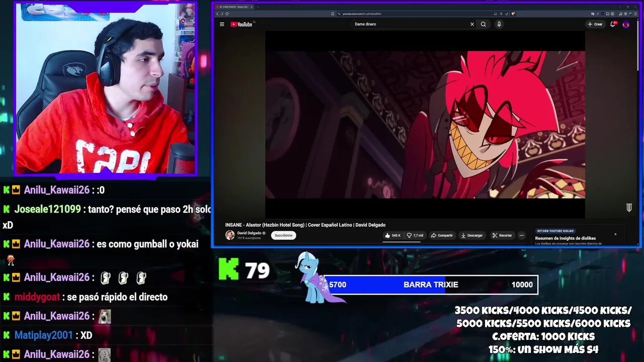Image resolution: width=644 pixels, height=362 pixels.
Task: Close the dislike insights panel
Action: click(615, 234)
